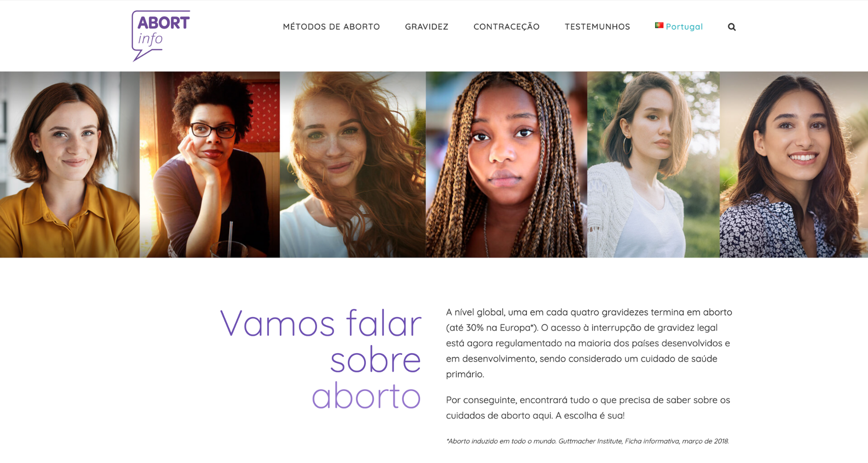Go to Contraceção page
This screenshot has height=463, width=868.
506,27
